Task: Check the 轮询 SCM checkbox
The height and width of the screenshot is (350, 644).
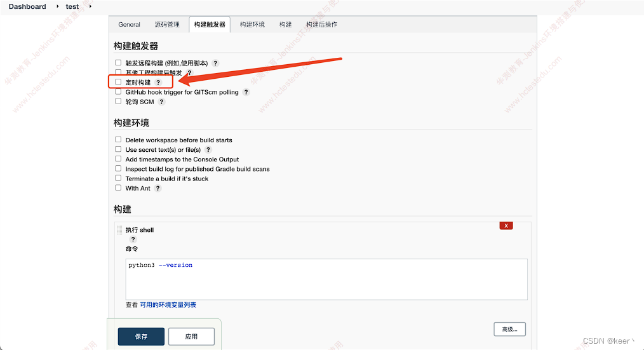Action: click(118, 101)
